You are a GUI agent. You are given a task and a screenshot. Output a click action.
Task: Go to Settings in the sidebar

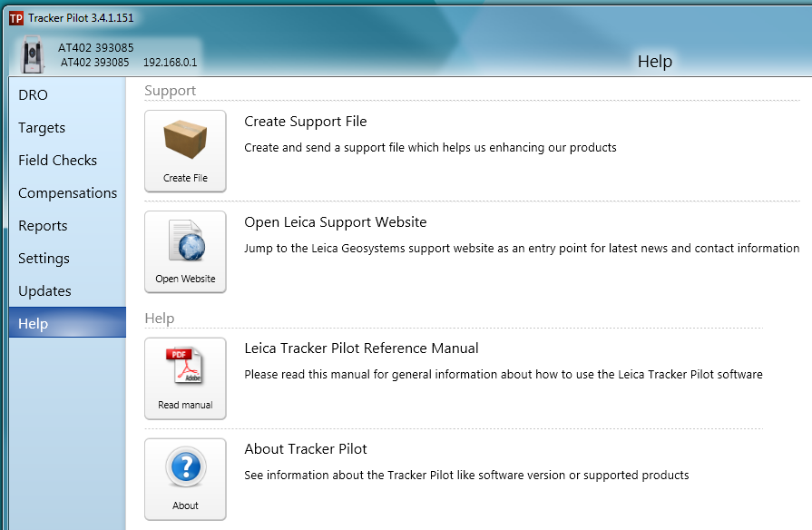[44, 258]
